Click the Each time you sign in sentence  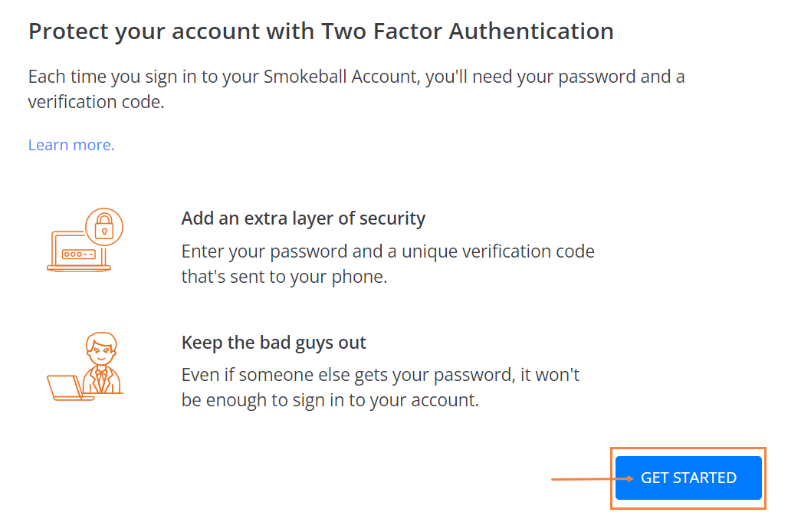pyautogui.click(x=356, y=89)
